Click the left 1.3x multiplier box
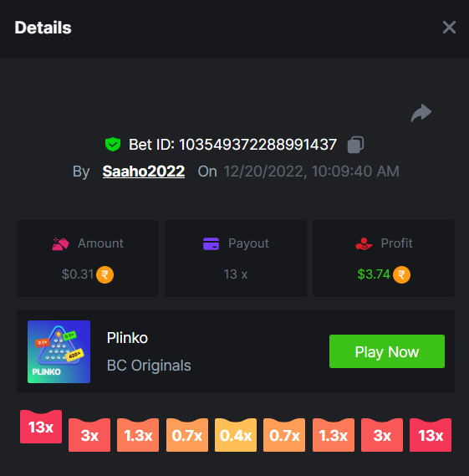Viewport: 469px width, 476px height. [138, 435]
